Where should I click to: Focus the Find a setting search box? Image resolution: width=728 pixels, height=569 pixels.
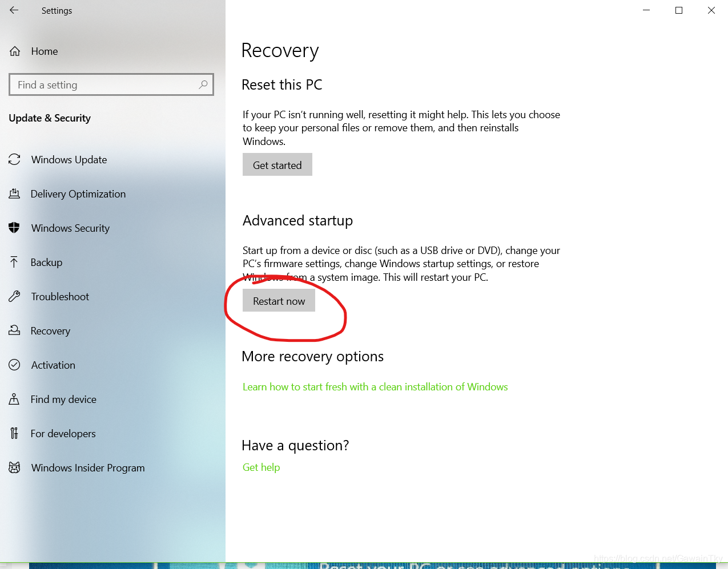coord(111,84)
